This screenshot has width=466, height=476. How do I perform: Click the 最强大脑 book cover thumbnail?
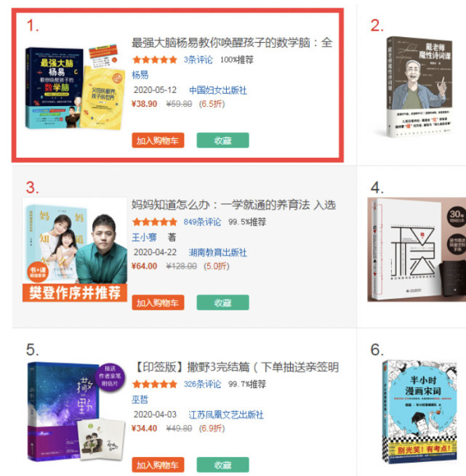(x=75, y=88)
